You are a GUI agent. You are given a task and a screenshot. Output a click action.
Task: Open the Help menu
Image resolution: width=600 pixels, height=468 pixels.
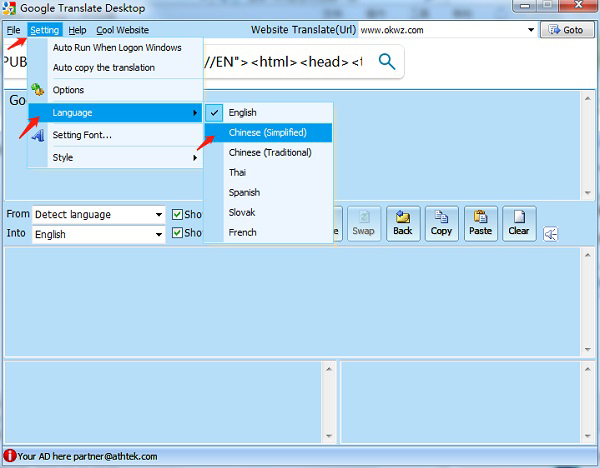77,30
